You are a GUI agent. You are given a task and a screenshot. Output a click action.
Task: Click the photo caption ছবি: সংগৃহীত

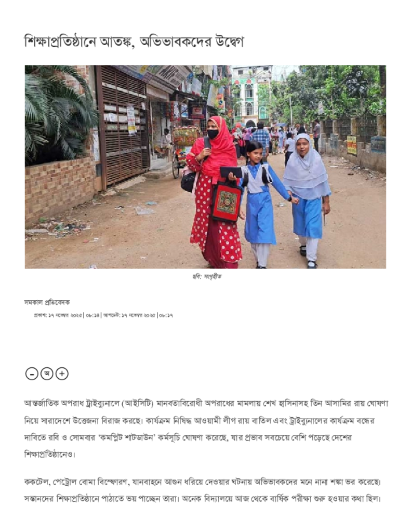207,276
